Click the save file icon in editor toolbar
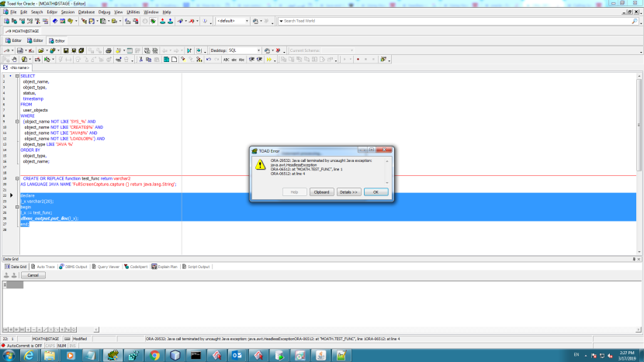644x362 pixels. coord(65,50)
